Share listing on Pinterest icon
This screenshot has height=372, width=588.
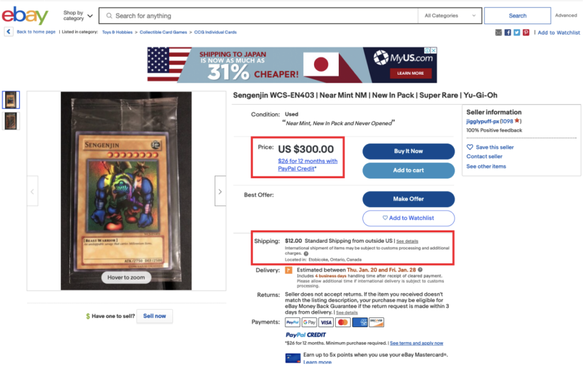click(x=526, y=33)
